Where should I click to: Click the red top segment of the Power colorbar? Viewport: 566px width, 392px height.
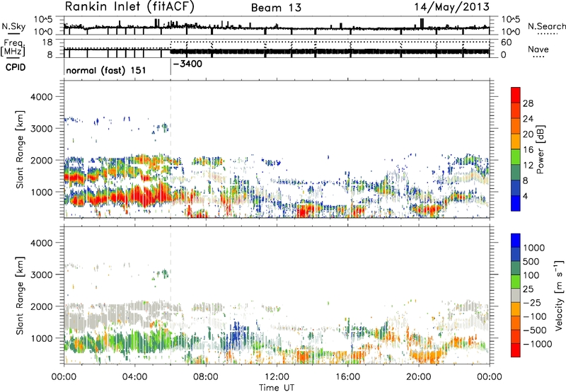click(516, 96)
